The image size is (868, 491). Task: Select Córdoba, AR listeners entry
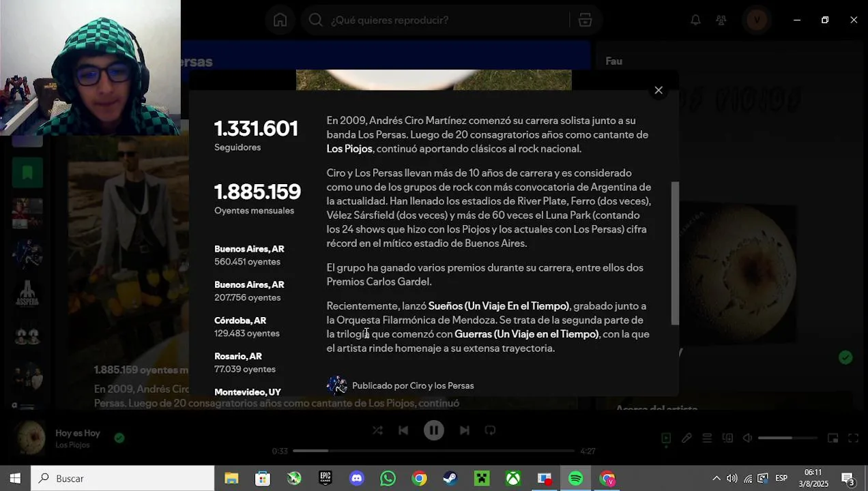coord(247,327)
